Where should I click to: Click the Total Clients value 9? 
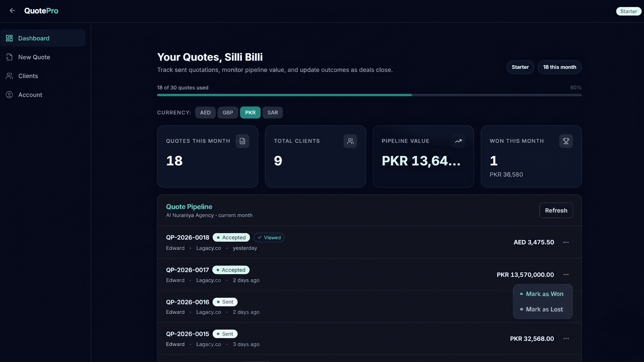pyautogui.click(x=278, y=161)
